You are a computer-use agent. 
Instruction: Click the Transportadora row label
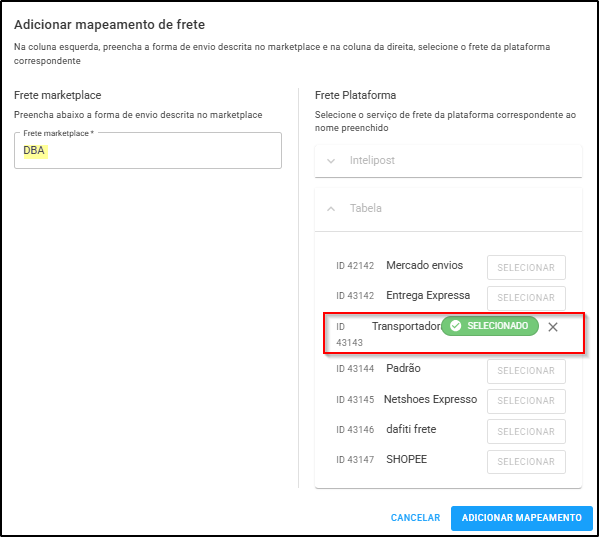click(406, 326)
